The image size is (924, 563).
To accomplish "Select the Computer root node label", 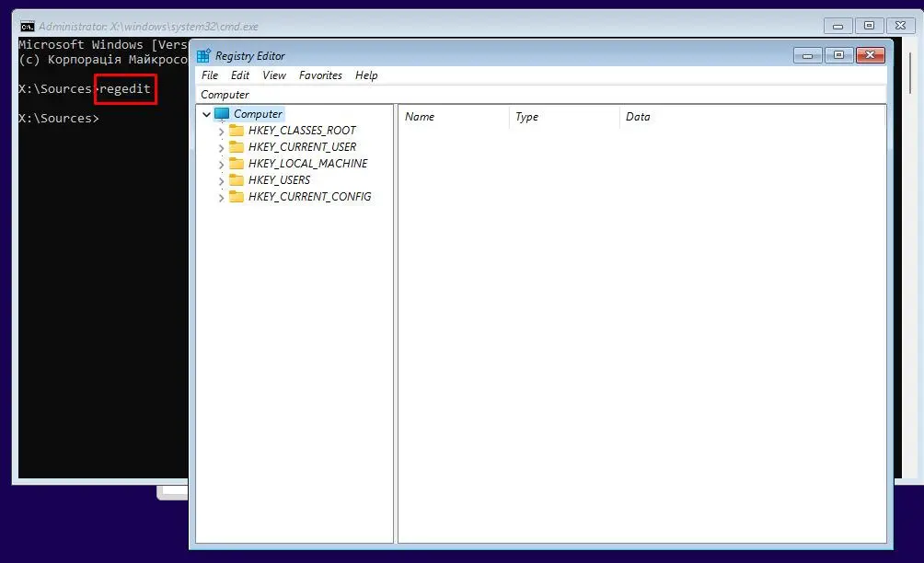I will (258, 114).
